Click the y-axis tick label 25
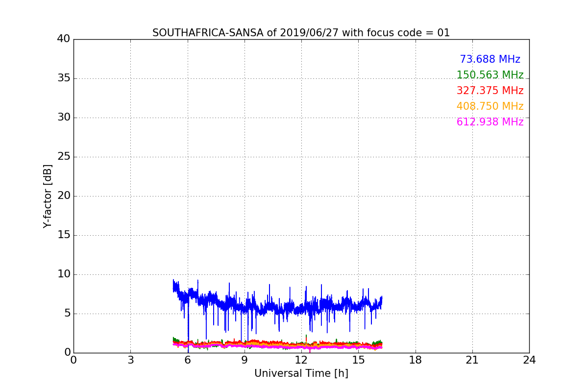This screenshot has width=588, height=392. [64, 156]
